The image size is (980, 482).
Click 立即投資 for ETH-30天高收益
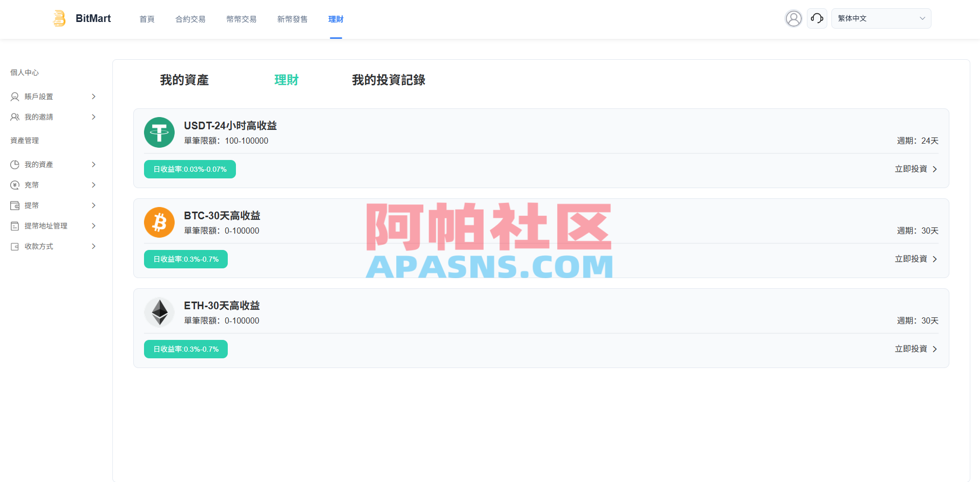click(x=916, y=349)
